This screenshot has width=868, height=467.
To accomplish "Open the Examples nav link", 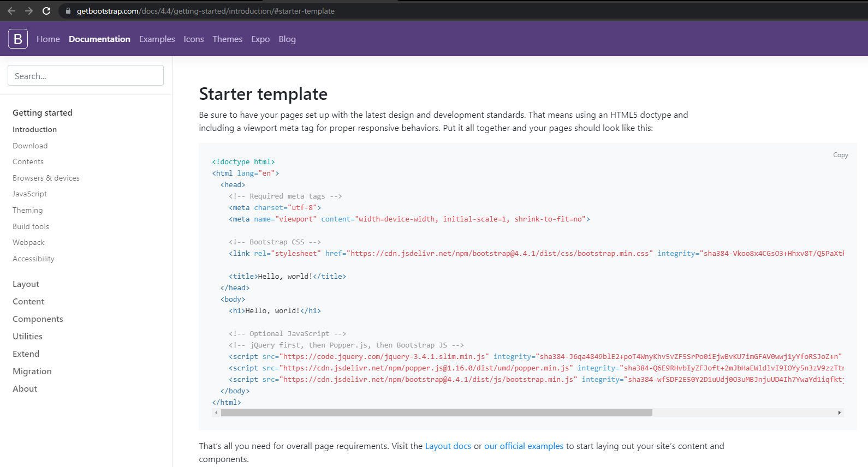I will (157, 39).
